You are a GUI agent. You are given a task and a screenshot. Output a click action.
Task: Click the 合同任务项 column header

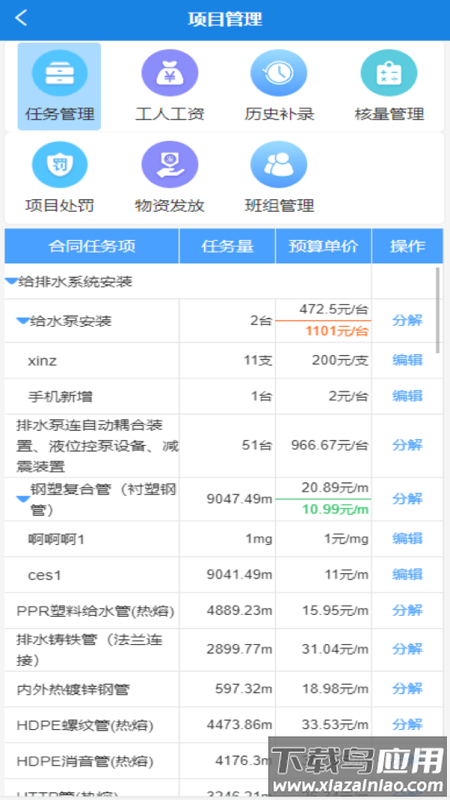92,246
